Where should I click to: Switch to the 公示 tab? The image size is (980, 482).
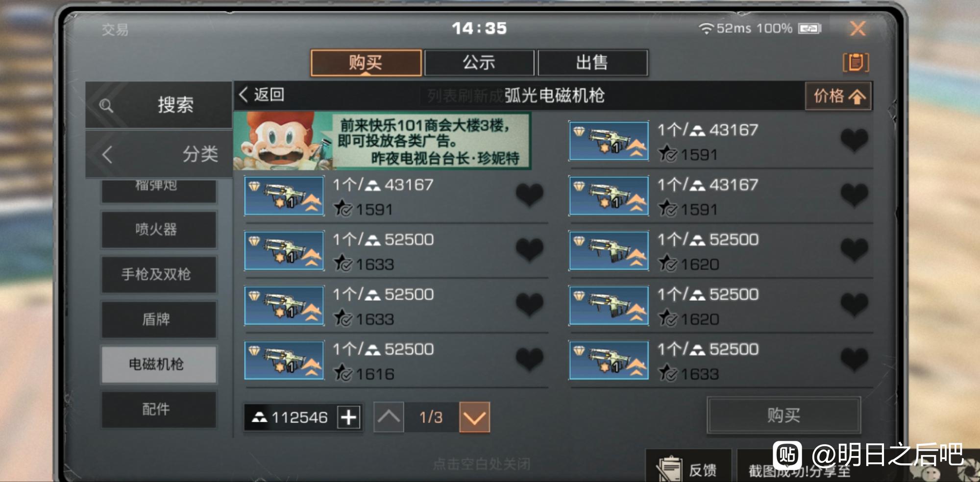[x=479, y=63]
